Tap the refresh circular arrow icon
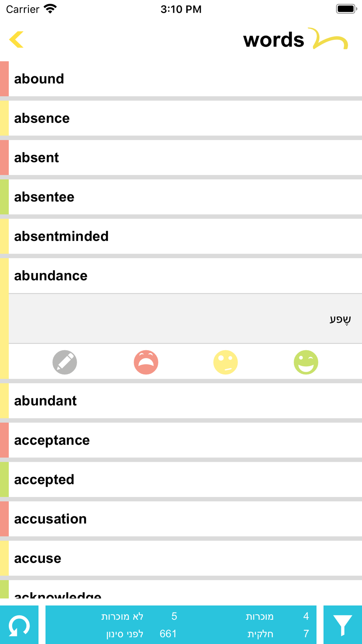Screen dimensions: 362x644 [x=19, y=625]
